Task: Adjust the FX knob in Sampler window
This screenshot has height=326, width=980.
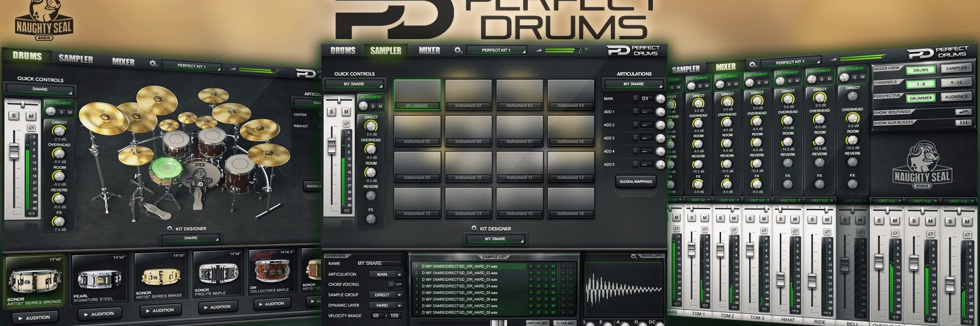Action: pyautogui.click(x=371, y=219)
